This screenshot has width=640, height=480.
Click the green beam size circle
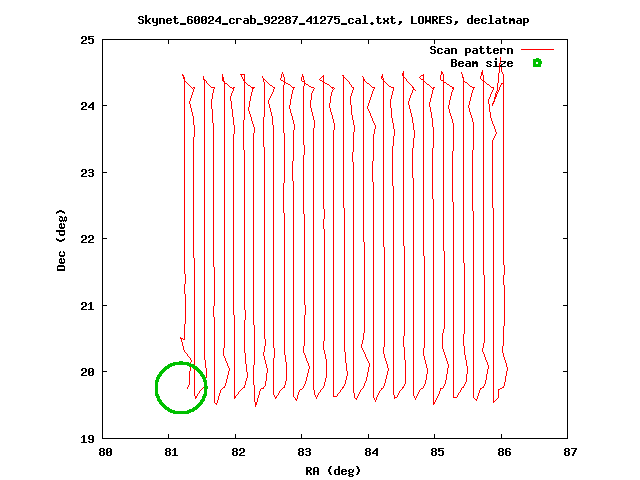tap(181, 387)
